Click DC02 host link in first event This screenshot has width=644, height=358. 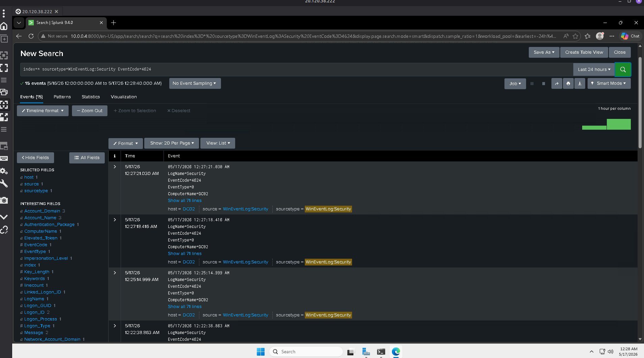189,209
